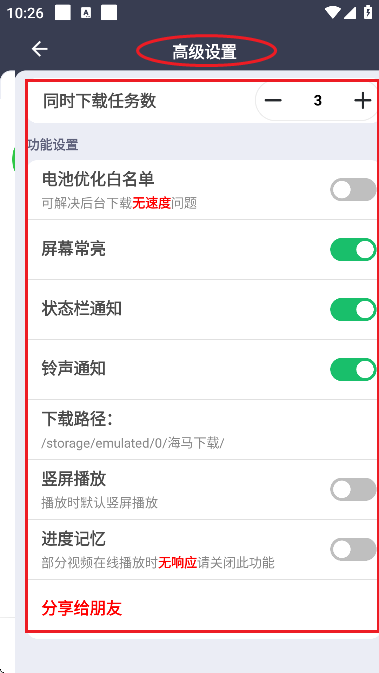Tap the 屏幕常亮 row label
Image resolution: width=379 pixels, height=673 pixels.
click(73, 249)
